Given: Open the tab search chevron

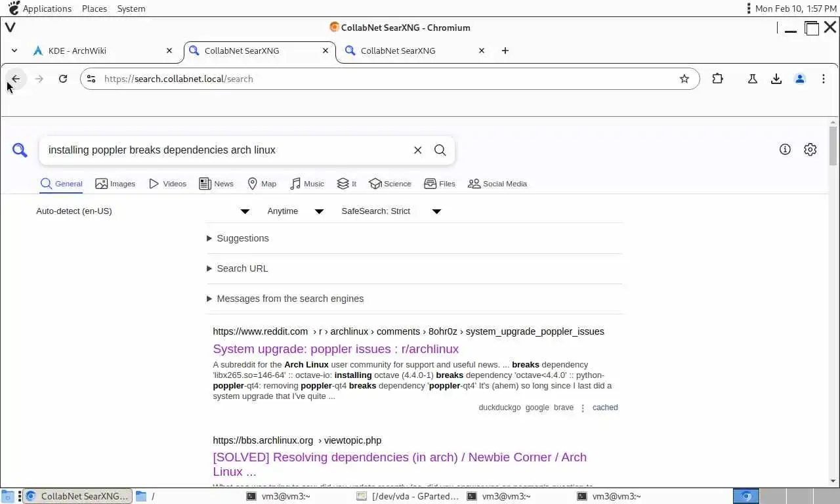Looking at the screenshot, I should coord(14,51).
